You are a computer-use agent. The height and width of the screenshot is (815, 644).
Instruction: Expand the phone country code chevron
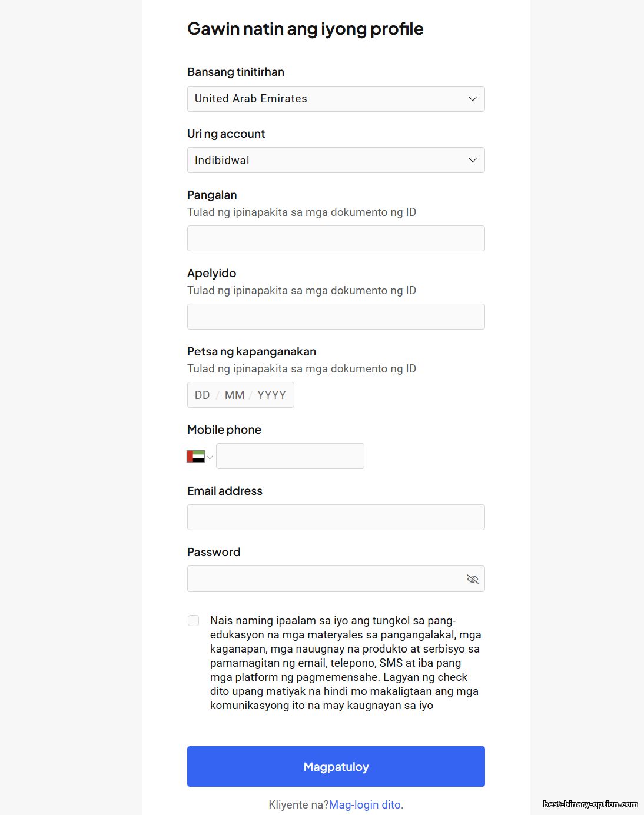point(210,457)
